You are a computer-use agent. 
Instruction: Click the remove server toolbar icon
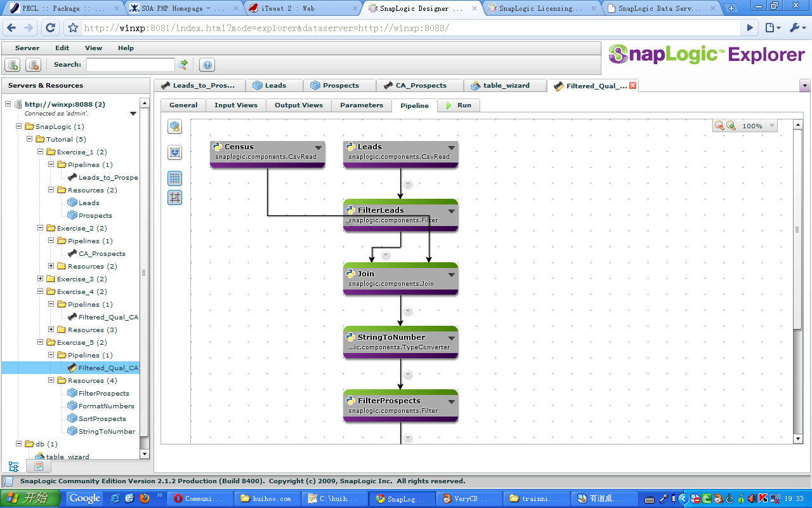click(33, 65)
